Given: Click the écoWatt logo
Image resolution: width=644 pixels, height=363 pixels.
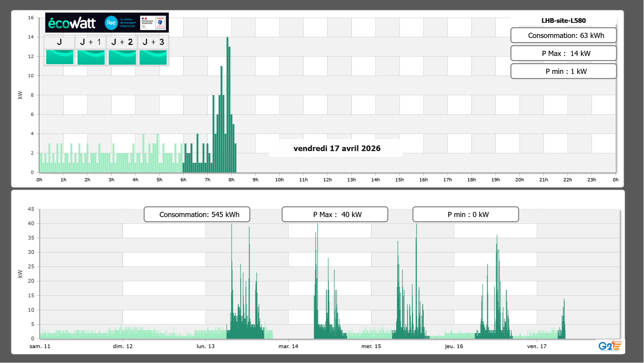Looking at the screenshot, I should click(72, 23).
